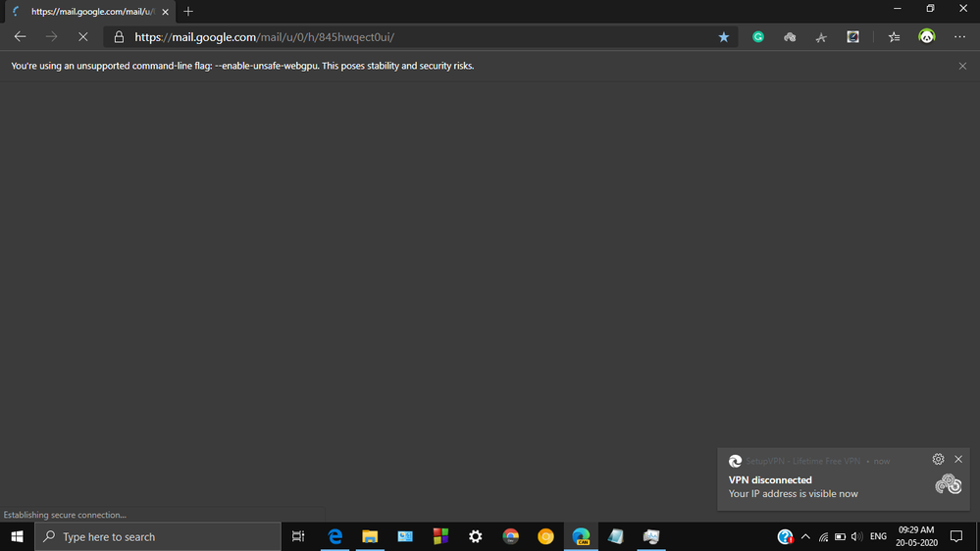980x551 pixels.
Task: Click the VPN disconnected notification title
Action: click(770, 479)
